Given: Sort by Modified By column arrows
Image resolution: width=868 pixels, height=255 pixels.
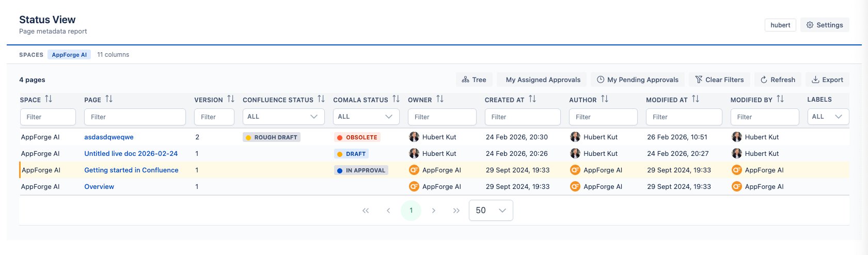Looking at the screenshot, I should point(780,99).
